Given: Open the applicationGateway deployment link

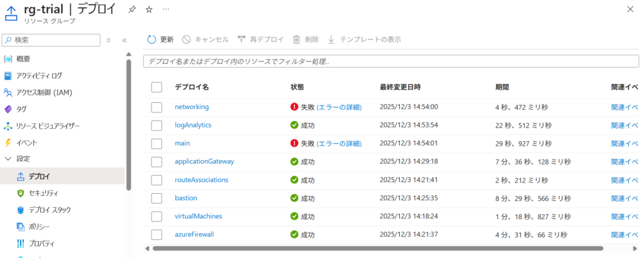Looking at the screenshot, I should pyautogui.click(x=204, y=161).
